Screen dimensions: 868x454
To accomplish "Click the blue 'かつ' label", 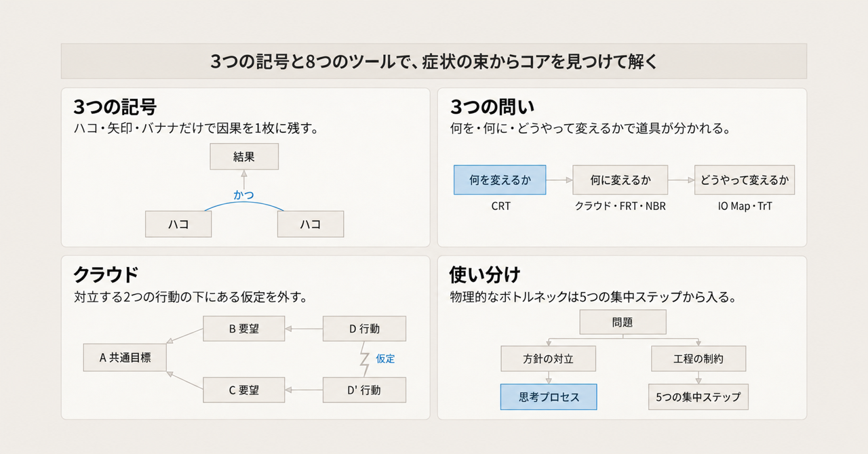I will [244, 195].
